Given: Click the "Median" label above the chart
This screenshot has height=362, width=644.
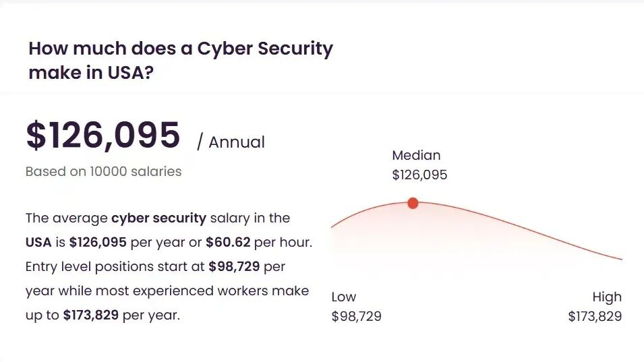Looking at the screenshot, I should pyautogui.click(x=416, y=156).
